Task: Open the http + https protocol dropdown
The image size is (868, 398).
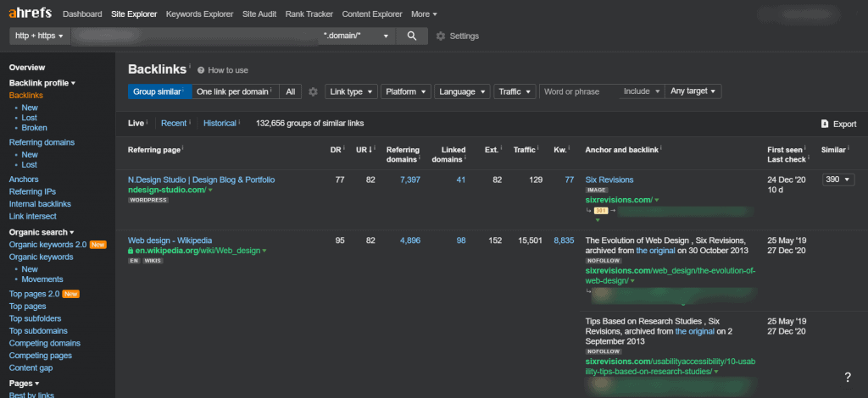Action: [39, 36]
